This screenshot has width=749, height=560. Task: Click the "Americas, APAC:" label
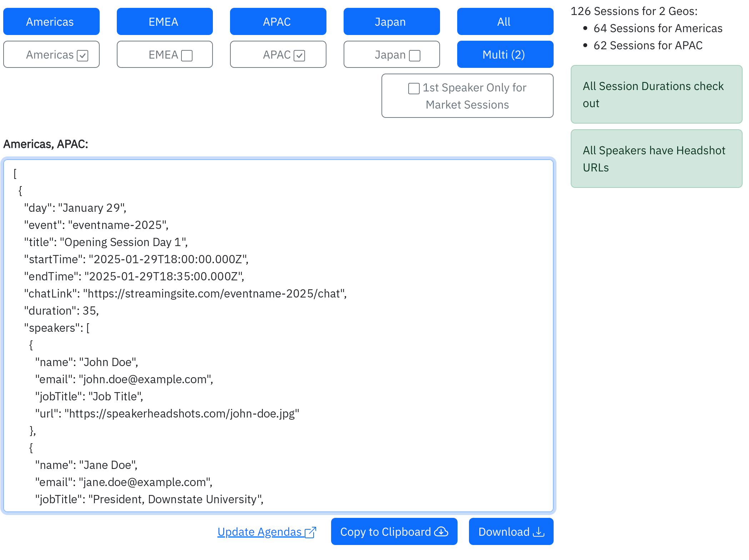tap(46, 144)
